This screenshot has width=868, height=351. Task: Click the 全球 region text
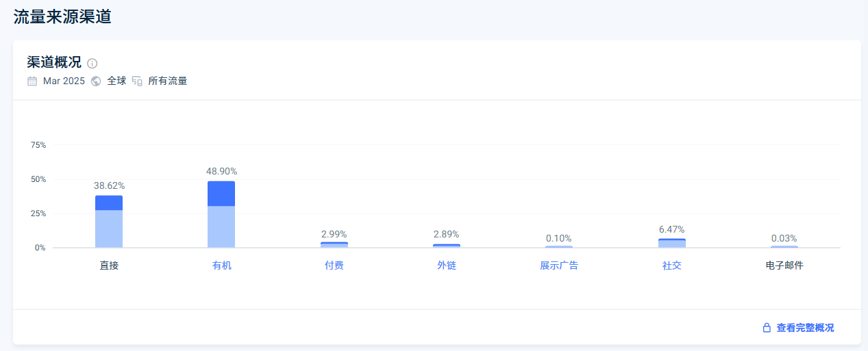116,81
